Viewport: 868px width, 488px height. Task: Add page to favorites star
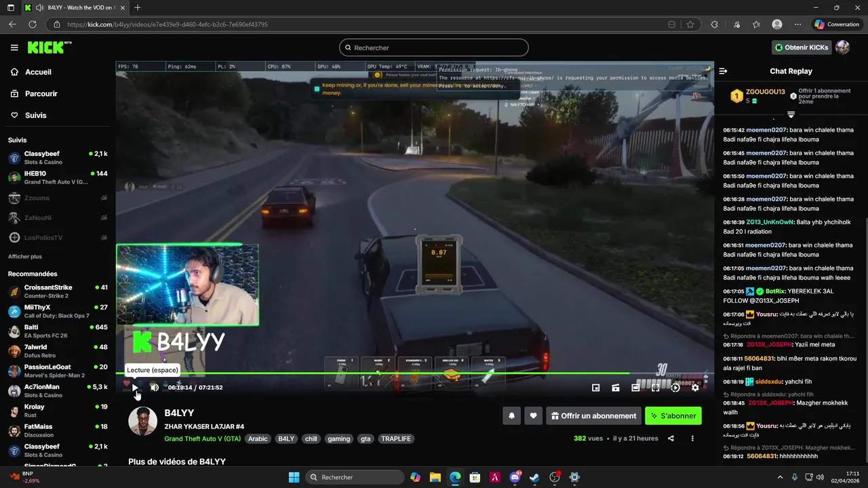(690, 24)
